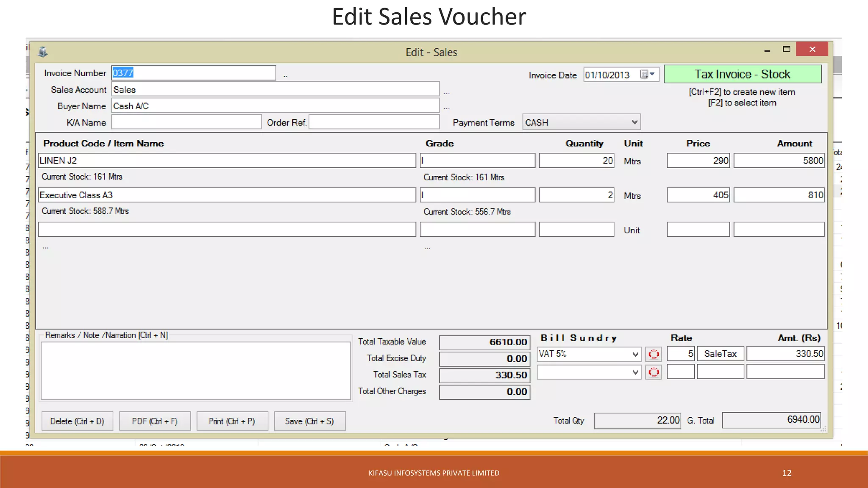
Task: Click the empty second Bill Sundry Rate field
Action: coord(681,372)
